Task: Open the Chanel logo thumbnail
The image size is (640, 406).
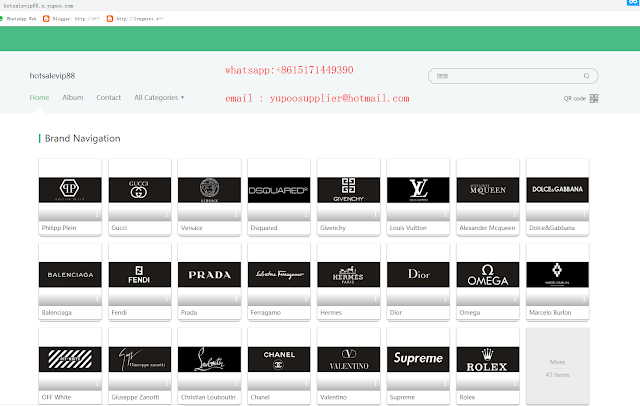Action: [x=279, y=359]
